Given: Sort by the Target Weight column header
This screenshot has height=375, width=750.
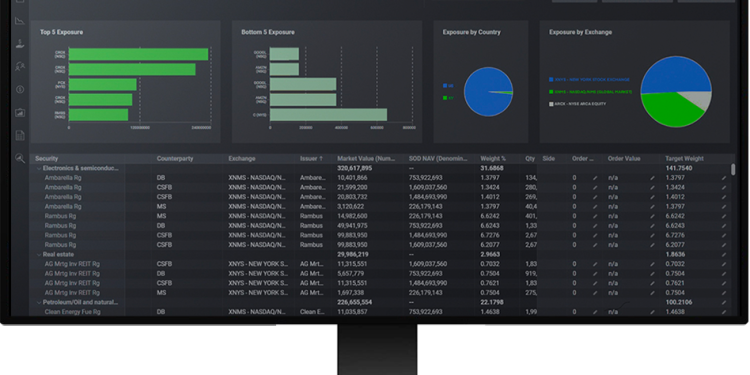Looking at the screenshot, I should [x=684, y=159].
